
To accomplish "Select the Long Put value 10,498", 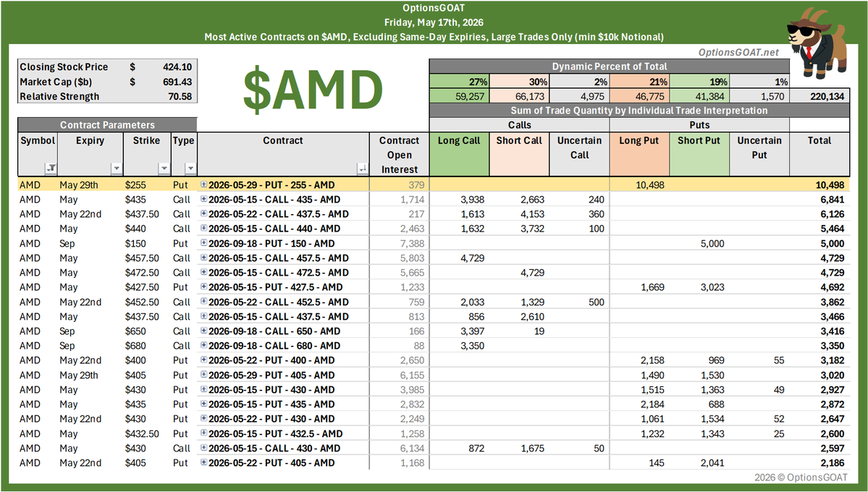I will pos(649,184).
